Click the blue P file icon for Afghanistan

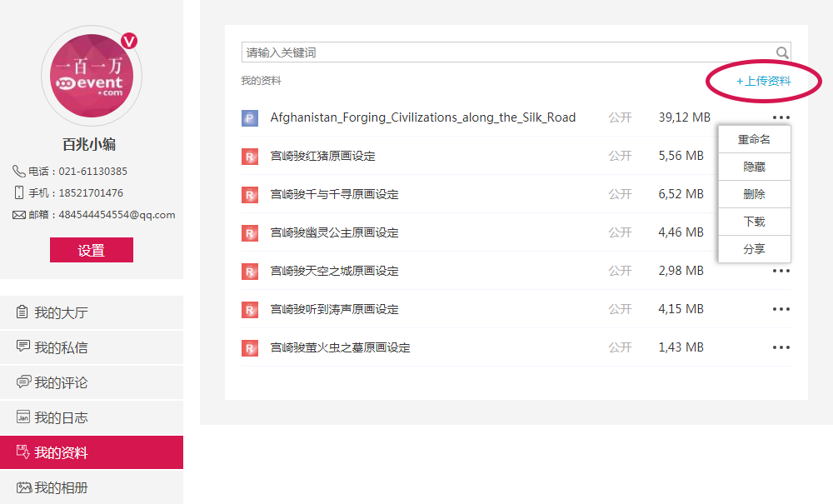[250, 118]
